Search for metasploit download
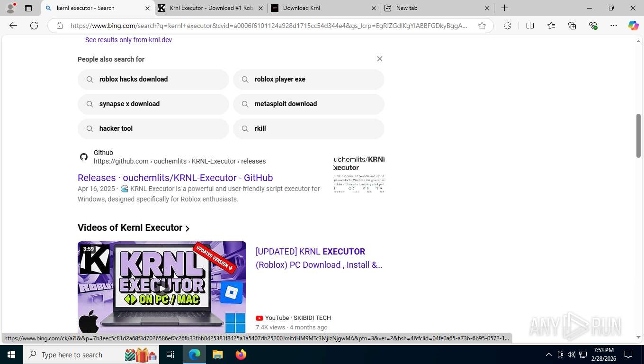Viewport: 644px width, 364px height. [308, 104]
